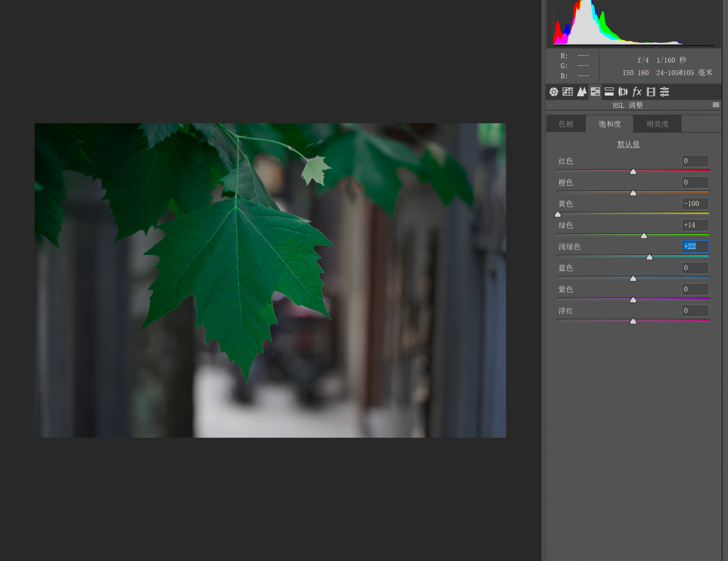
Task: Open the fx Effects panel
Action: (637, 92)
